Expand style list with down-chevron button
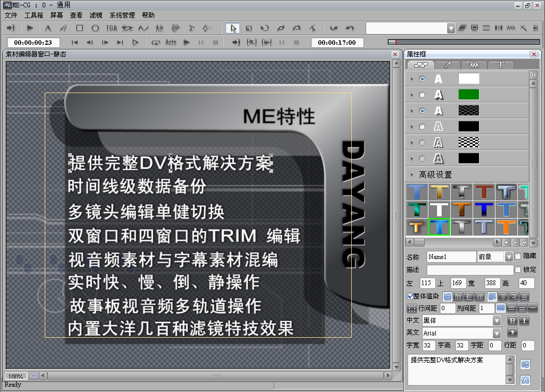 [x=524, y=243]
